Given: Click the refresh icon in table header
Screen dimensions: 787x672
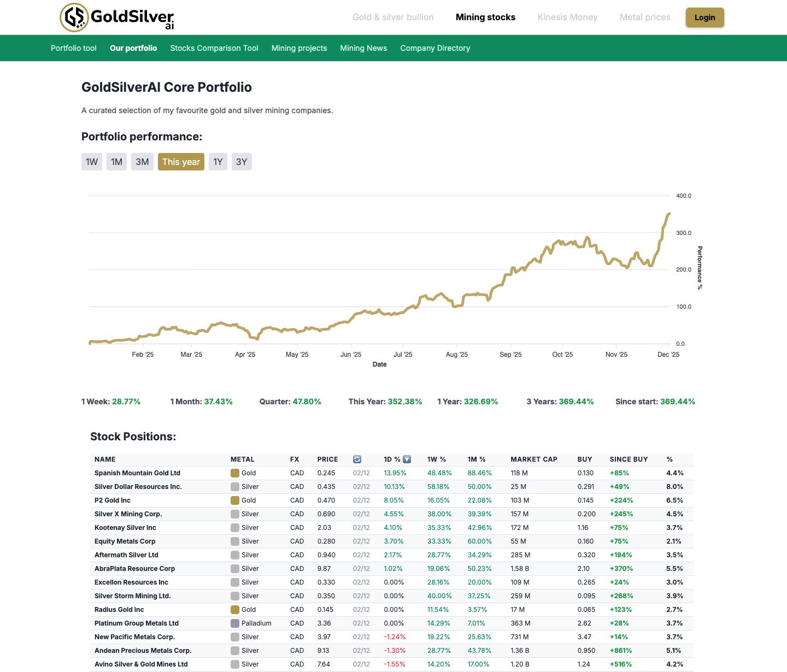Looking at the screenshot, I should (357, 459).
